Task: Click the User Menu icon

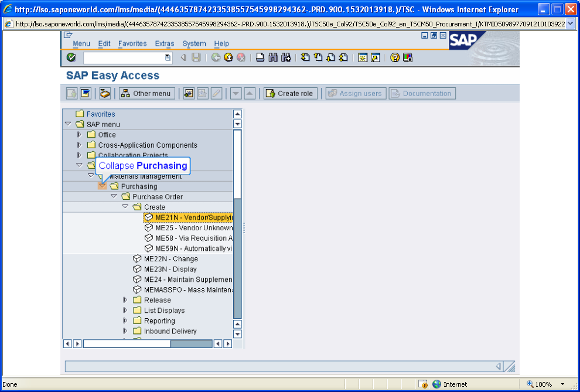Action: pyautogui.click(x=71, y=94)
